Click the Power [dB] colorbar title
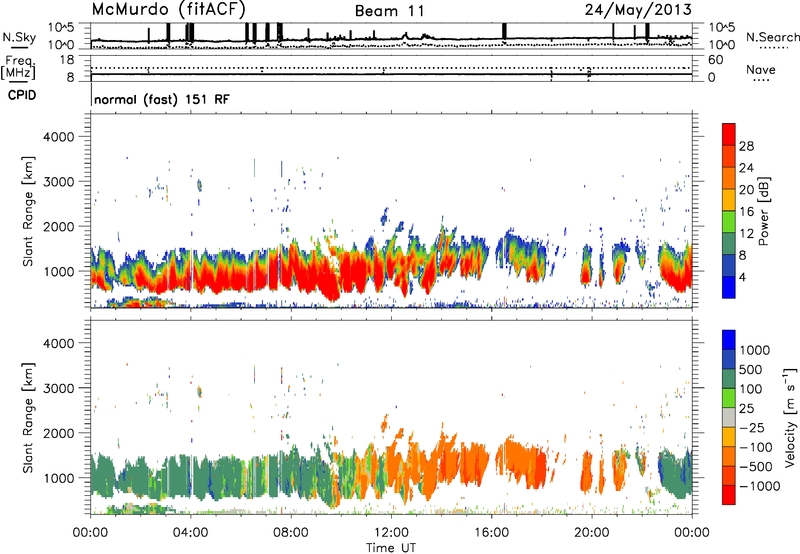Image resolution: width=800 pixels, height=554 pixels. (x=763, y=211)
